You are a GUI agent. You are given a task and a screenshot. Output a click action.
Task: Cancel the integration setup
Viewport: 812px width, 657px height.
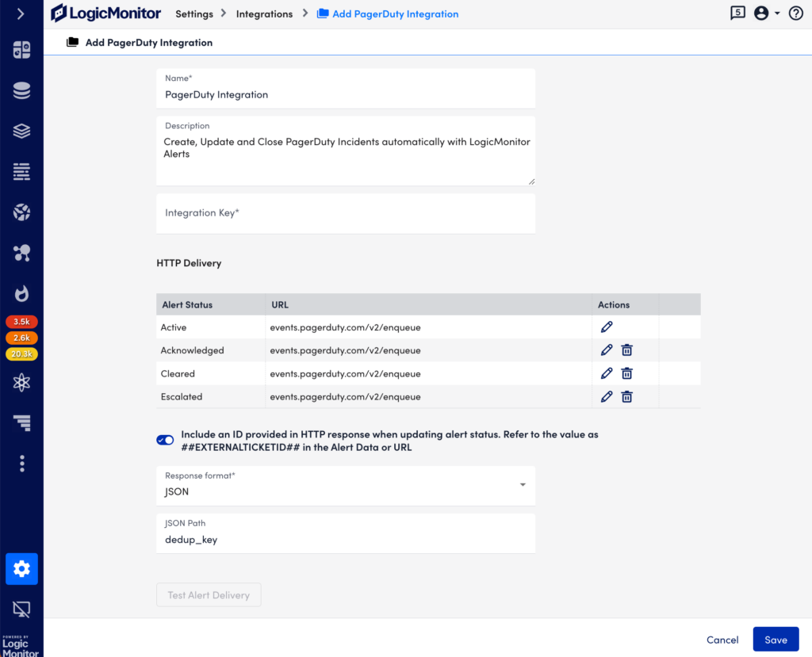point(722,640)
